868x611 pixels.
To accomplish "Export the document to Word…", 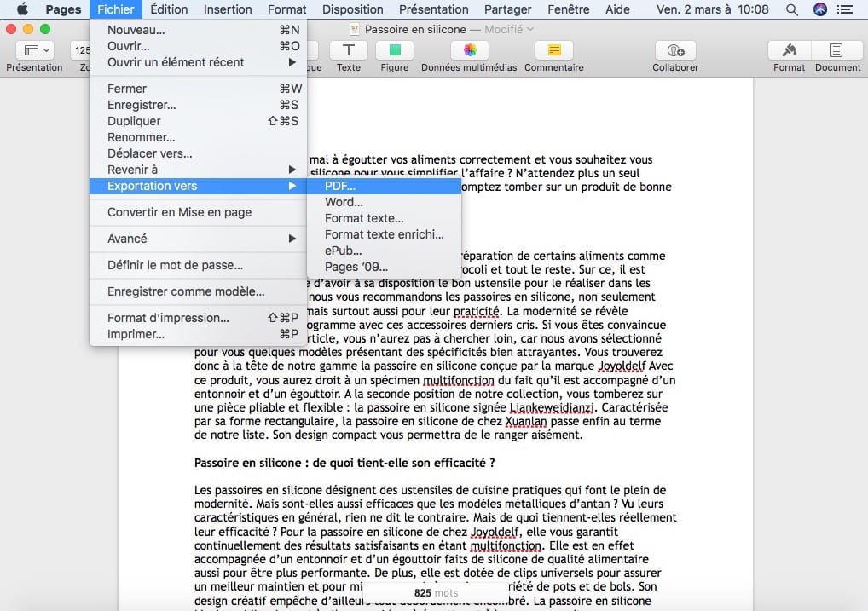I will point(384,202).
